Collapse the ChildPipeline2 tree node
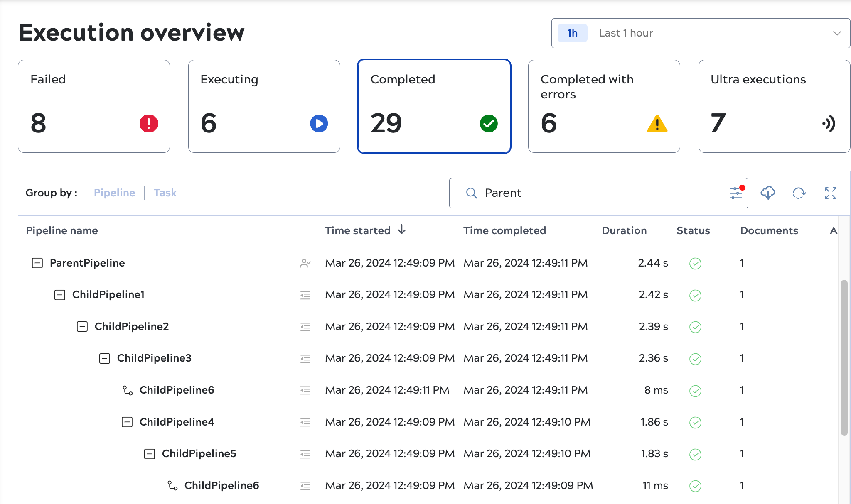The height and width of the screenshot is (504, 851). (x=82, y=327)
